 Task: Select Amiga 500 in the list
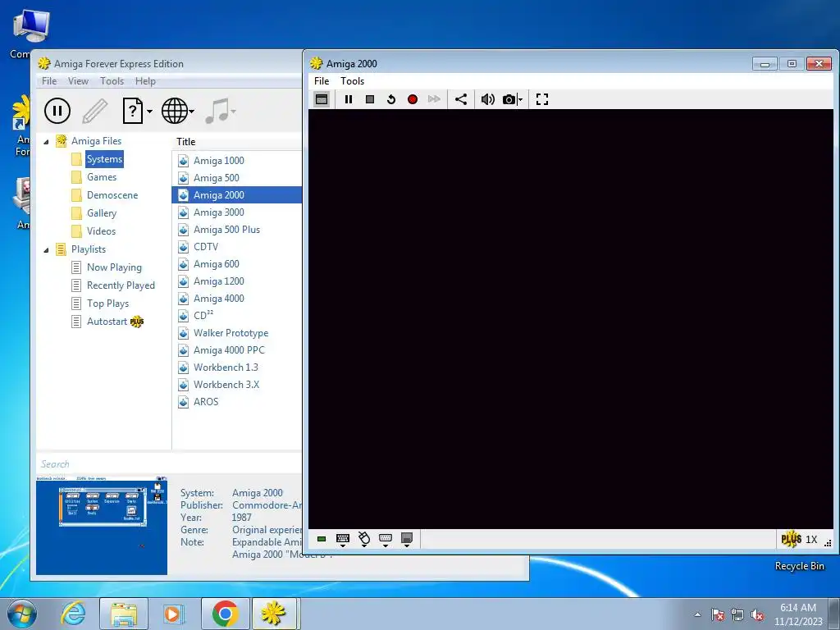237,178
